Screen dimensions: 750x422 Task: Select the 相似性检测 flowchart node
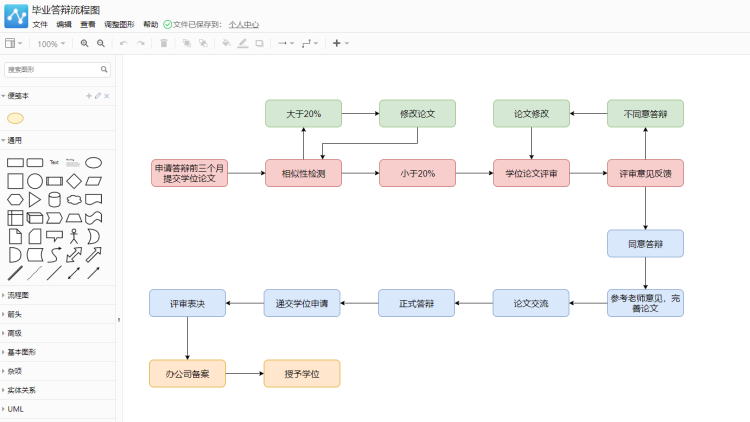click(x=303, y=173)
